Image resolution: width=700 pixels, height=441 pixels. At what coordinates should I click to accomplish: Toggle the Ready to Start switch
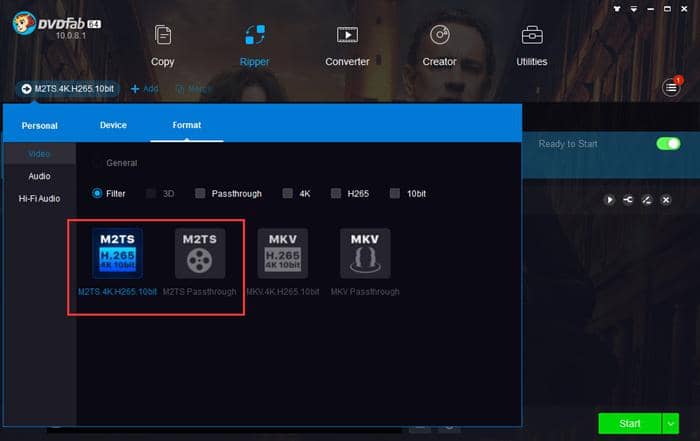point(668,144)
